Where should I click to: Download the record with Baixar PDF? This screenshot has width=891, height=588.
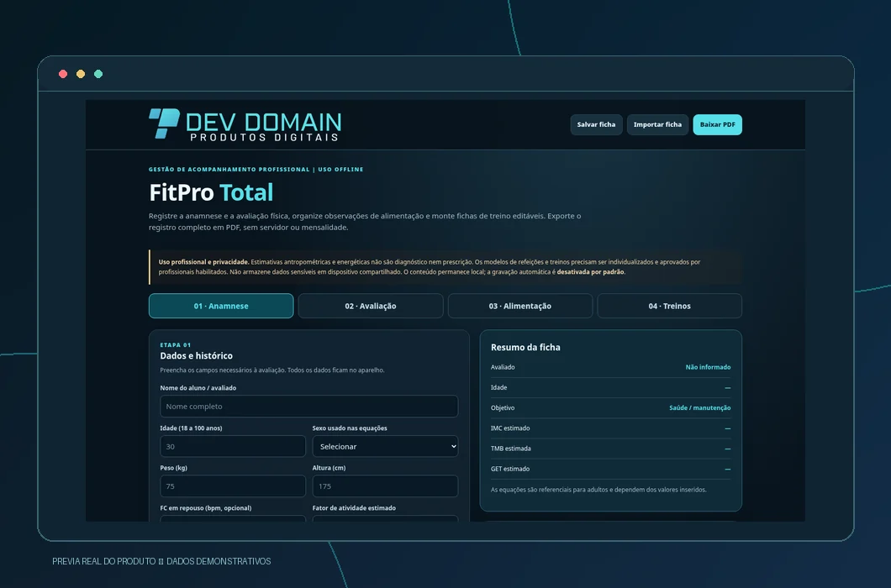pyautogui.click(x=717, y=124)
